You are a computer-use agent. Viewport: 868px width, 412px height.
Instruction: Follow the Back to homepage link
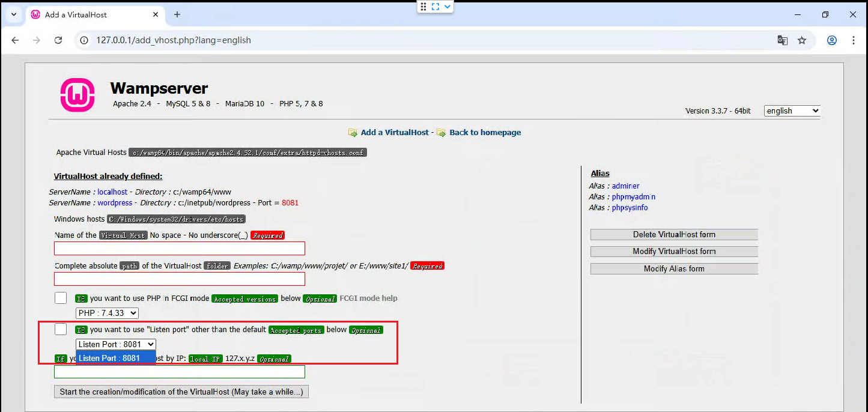coord(485,132)
